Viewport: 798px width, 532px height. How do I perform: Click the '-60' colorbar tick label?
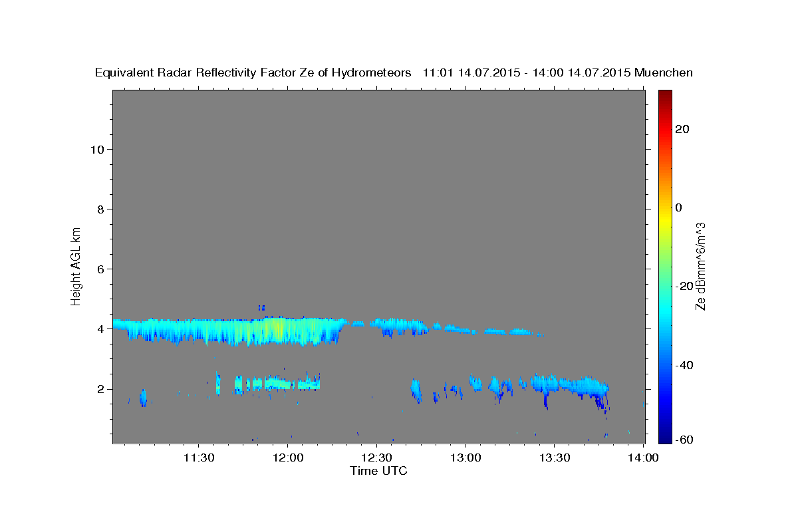(x=684, y=439)
